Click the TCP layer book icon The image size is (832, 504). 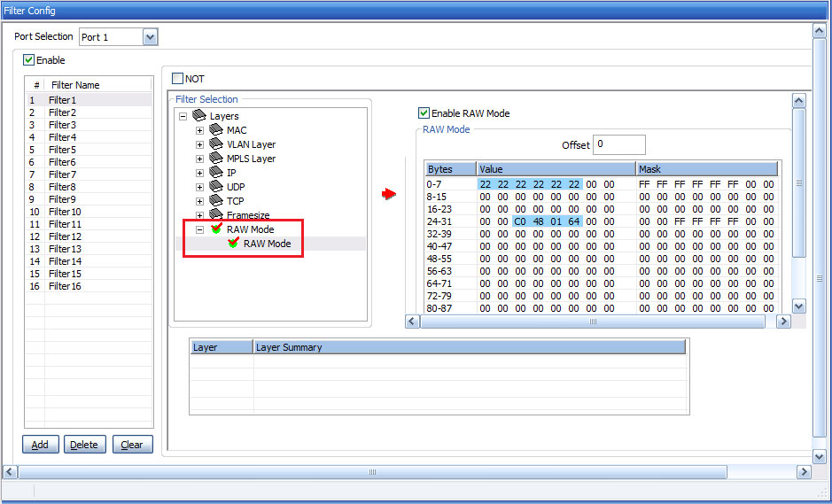click(x=216, y=201)
